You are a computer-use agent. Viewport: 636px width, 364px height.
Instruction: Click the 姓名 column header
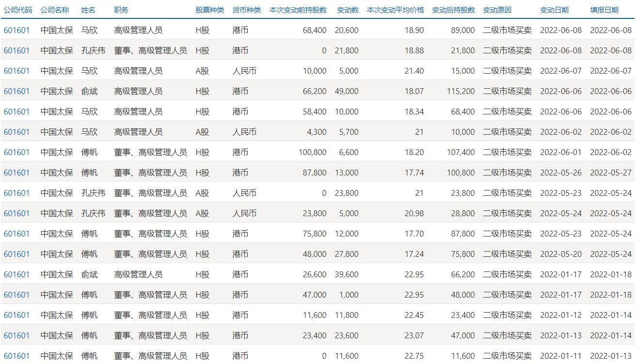[x=88, y=10]
